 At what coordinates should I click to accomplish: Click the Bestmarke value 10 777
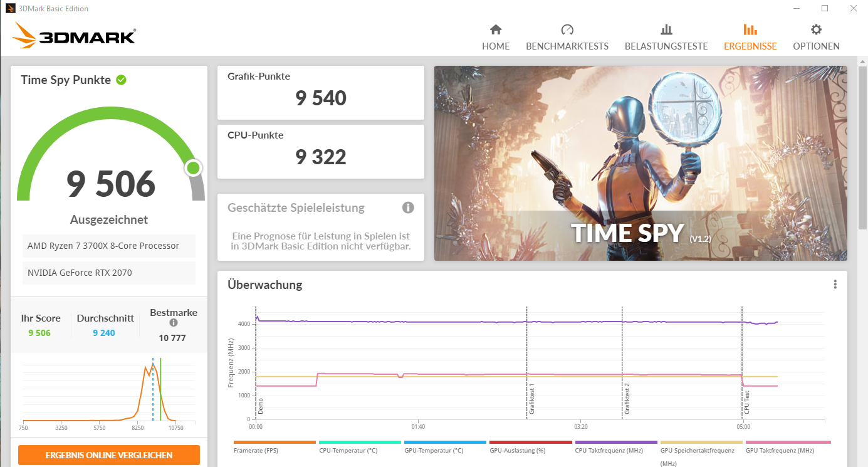(x=174, y=338)
